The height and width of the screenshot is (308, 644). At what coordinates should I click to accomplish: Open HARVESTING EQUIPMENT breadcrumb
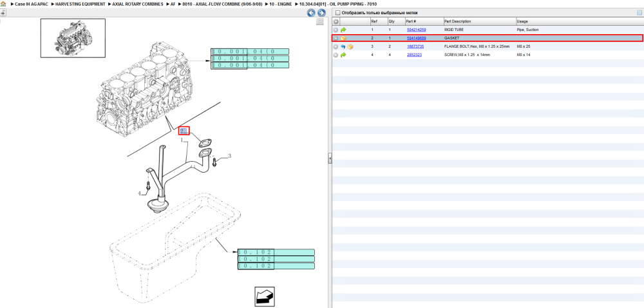coord(80,4)
